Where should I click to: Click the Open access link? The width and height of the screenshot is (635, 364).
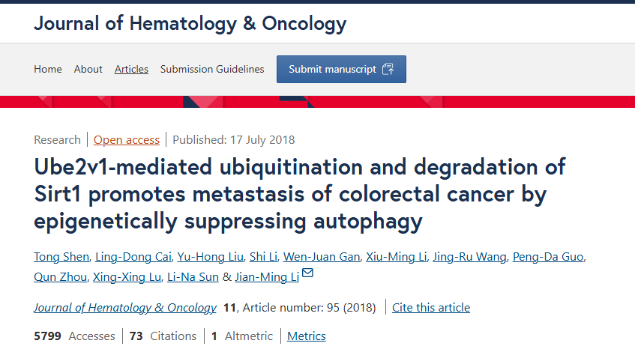click(127, 140)
